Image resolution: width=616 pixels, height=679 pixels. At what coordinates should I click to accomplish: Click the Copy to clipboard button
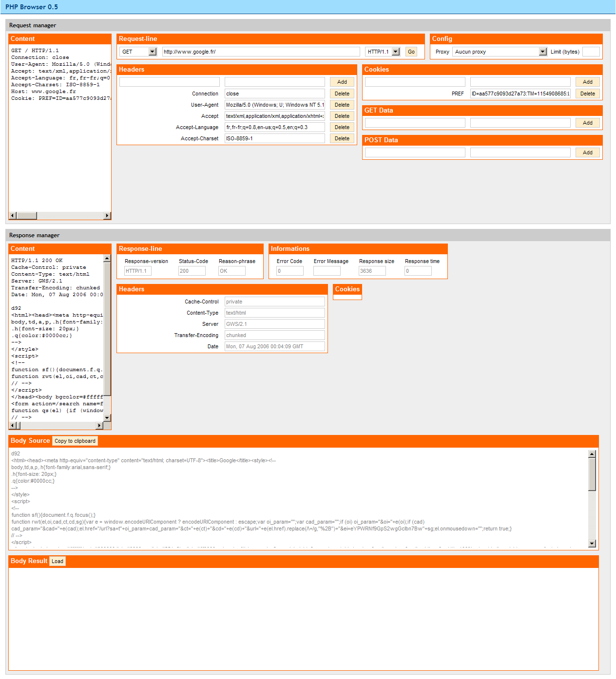(x=75, y=441)
